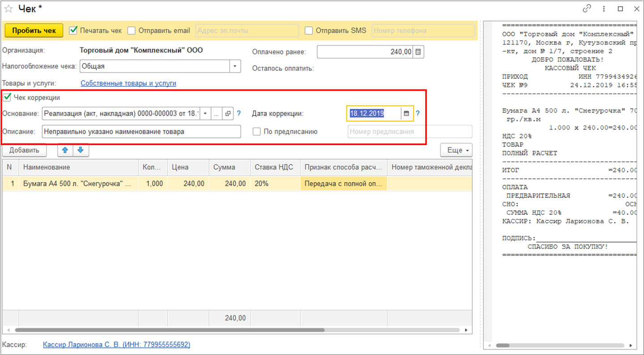This screenshot has height=355, width=644.
Task: Click the Пробить чек button
Action: pos(34,30)
